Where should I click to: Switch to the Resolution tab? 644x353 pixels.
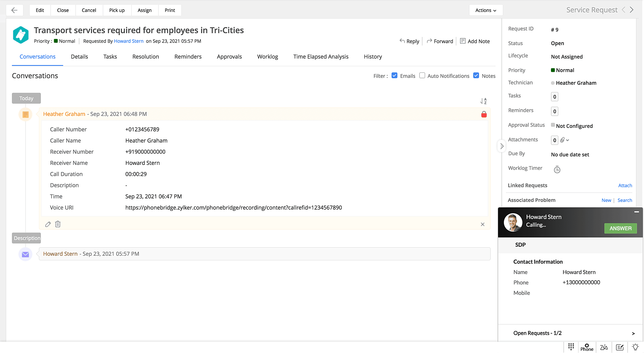click(146, 57)
